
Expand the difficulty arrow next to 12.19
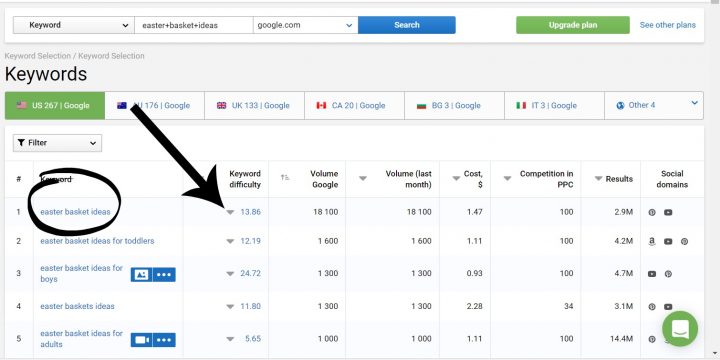(x=231, y=241)
